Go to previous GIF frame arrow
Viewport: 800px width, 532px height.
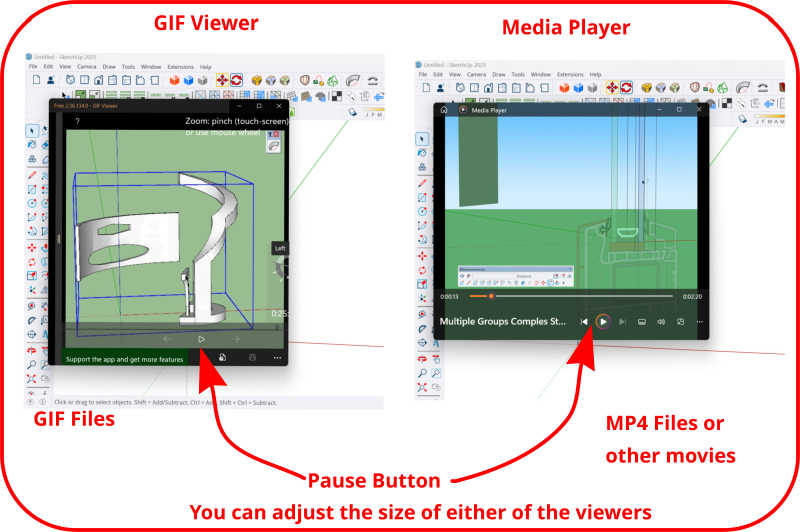click(x=167, y=339)
